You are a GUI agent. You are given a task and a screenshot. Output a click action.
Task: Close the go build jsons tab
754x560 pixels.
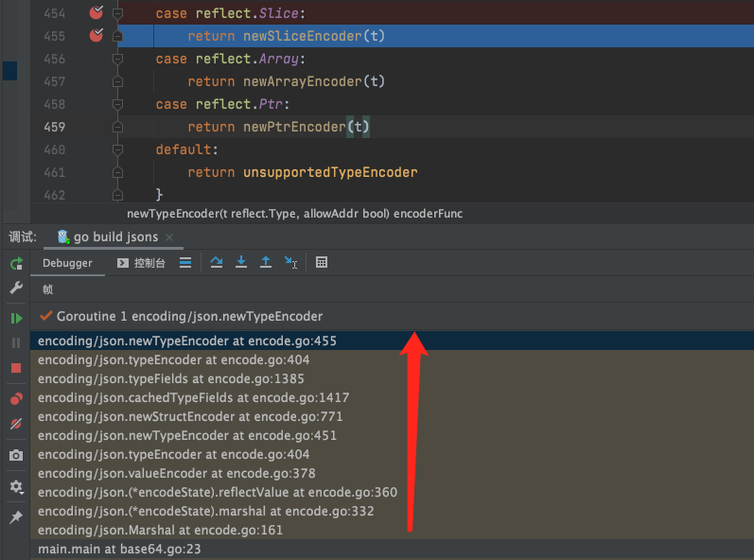(x=169, y=237)
